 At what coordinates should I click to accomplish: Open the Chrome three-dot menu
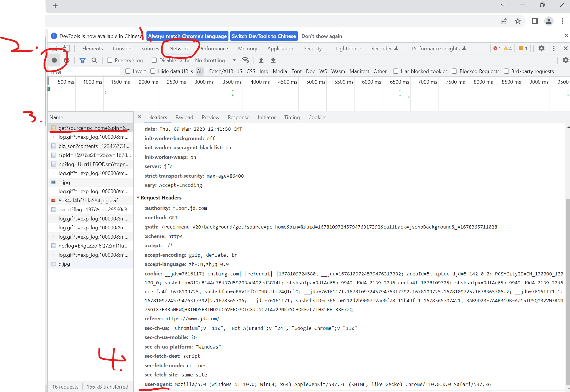tap(563, 21)
